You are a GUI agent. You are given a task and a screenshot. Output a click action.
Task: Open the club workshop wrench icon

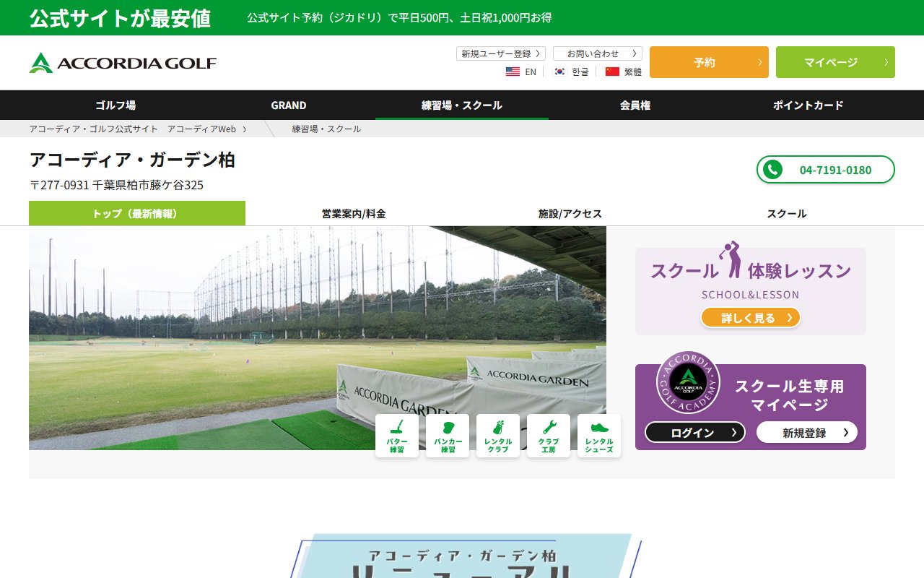(548, 436)
